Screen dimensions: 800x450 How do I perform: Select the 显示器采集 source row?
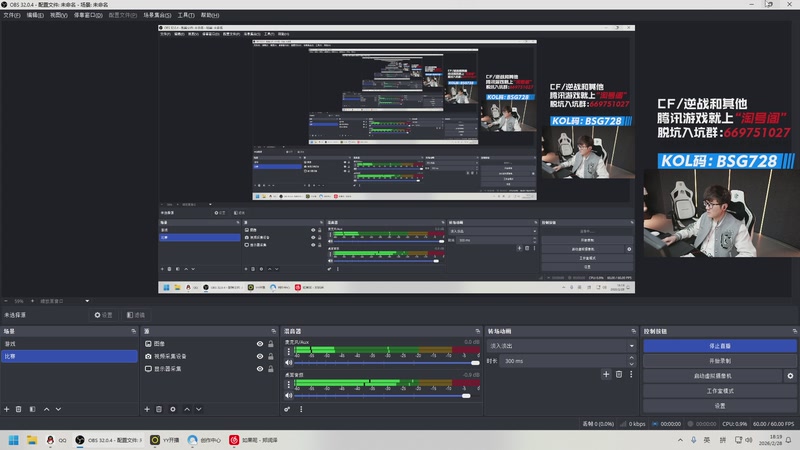pyautogui.click(x=209, y=368)
